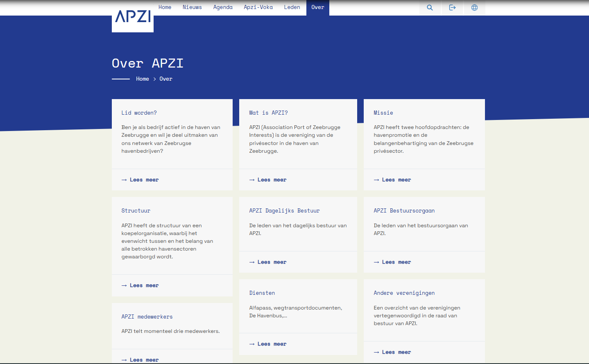Click Lees meer under Missie
The width and height of the screenshot is (589, 364).
(396, 180)
